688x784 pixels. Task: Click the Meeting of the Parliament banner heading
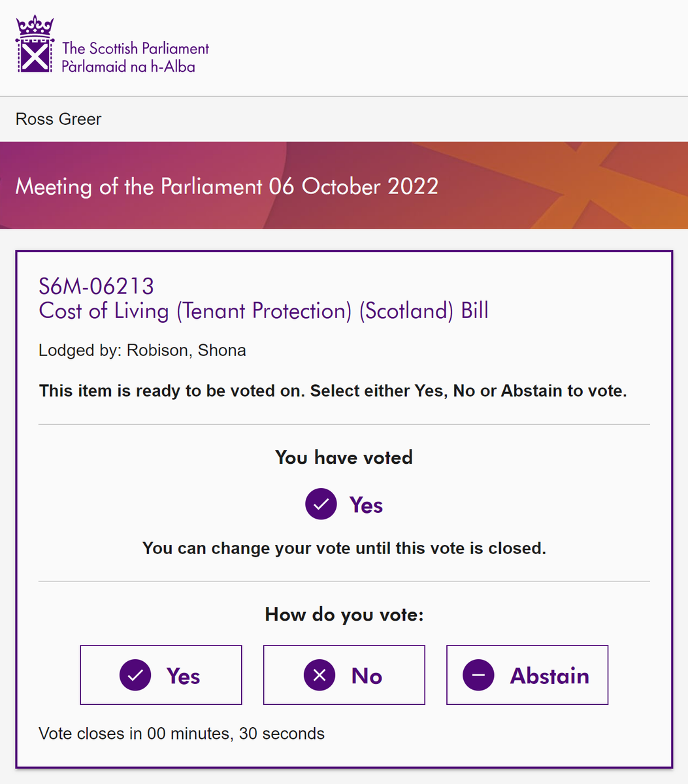(227, 187)
